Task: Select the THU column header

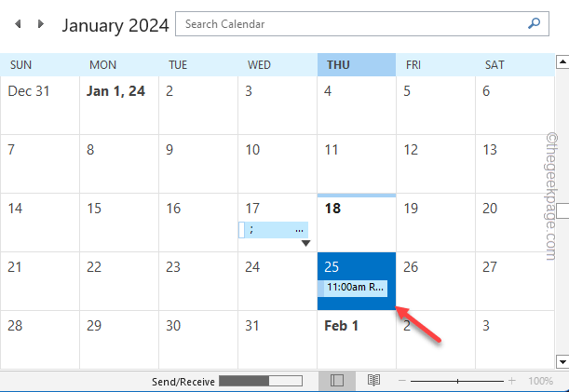Action: pyautogui.click(x=357, y=65)
